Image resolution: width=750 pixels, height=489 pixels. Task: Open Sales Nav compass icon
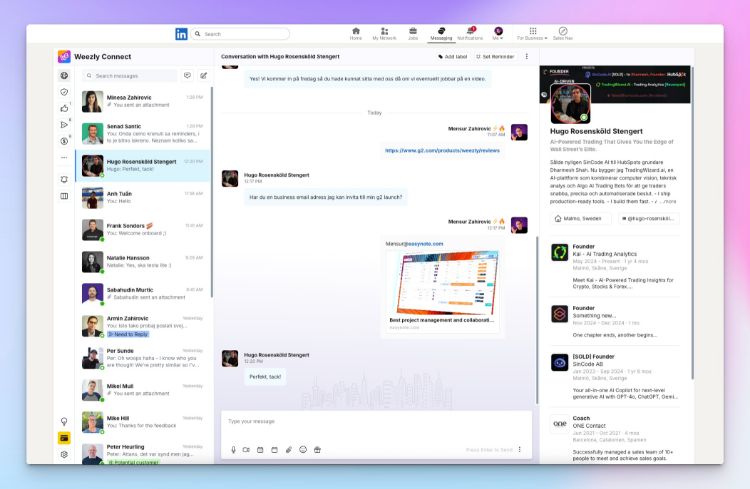pyautogui.click(x=563, y=33)
